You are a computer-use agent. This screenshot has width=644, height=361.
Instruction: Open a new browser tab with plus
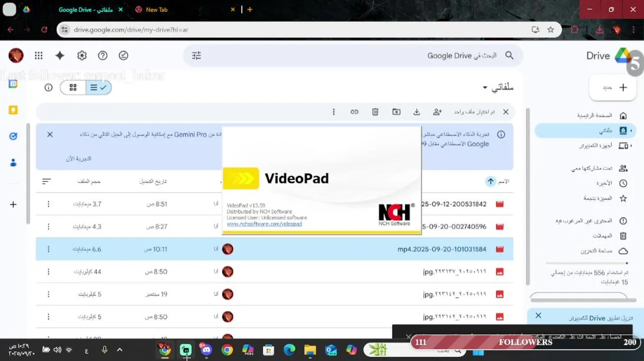[x=250, y=10]
